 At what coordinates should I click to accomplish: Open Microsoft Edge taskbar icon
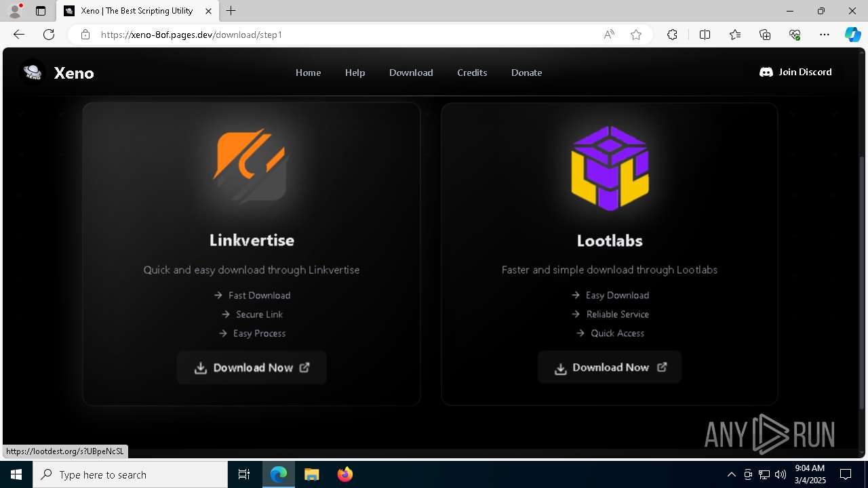(279, 474)
